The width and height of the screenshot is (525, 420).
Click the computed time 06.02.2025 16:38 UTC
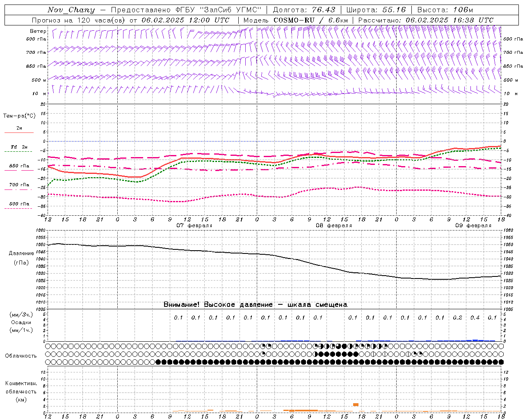(450, 20)
